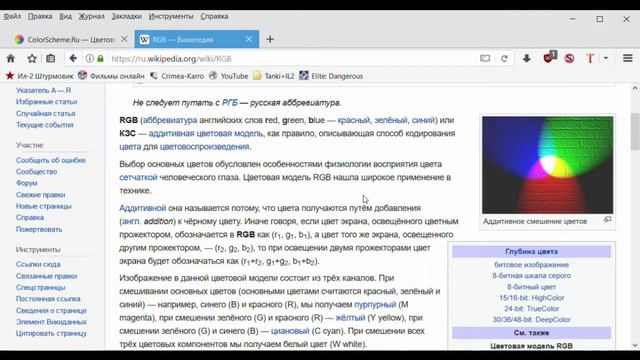This screenshot has width=640, height=360.
Task: Open the Справка menu in menu bar
Action: point(214,16)
